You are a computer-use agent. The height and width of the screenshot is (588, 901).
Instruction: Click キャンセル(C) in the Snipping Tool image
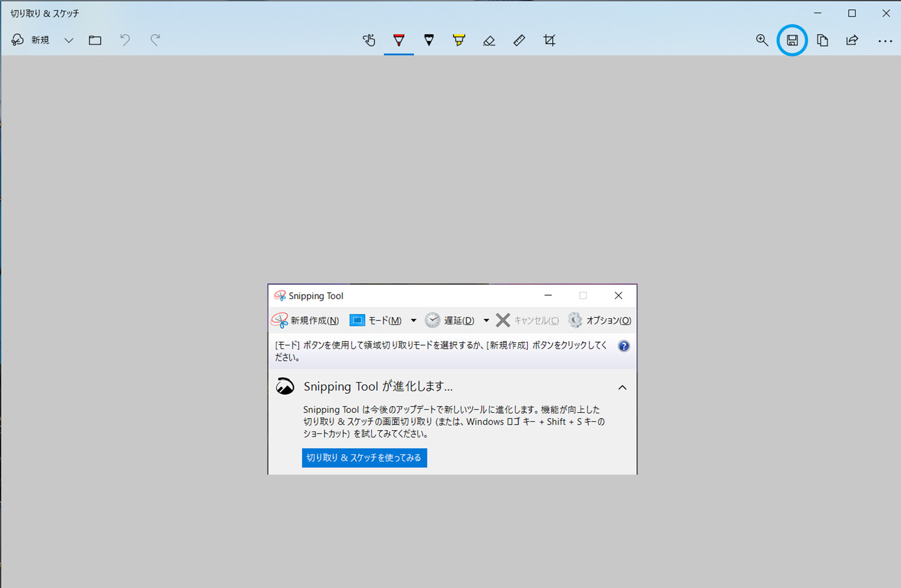(528, 320)
